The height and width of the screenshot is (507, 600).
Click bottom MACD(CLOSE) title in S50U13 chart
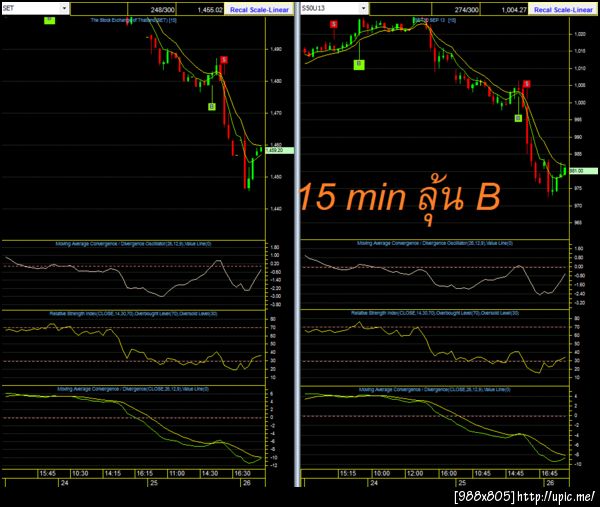point(435,390)
